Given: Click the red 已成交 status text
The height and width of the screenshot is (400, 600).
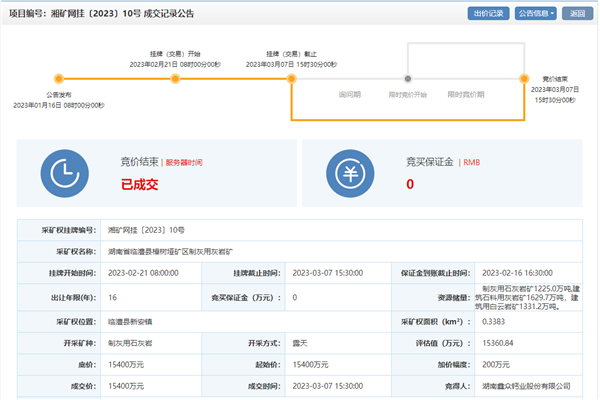Looking at the screenshot, I should pyautogui.click(x=139, y=184).
